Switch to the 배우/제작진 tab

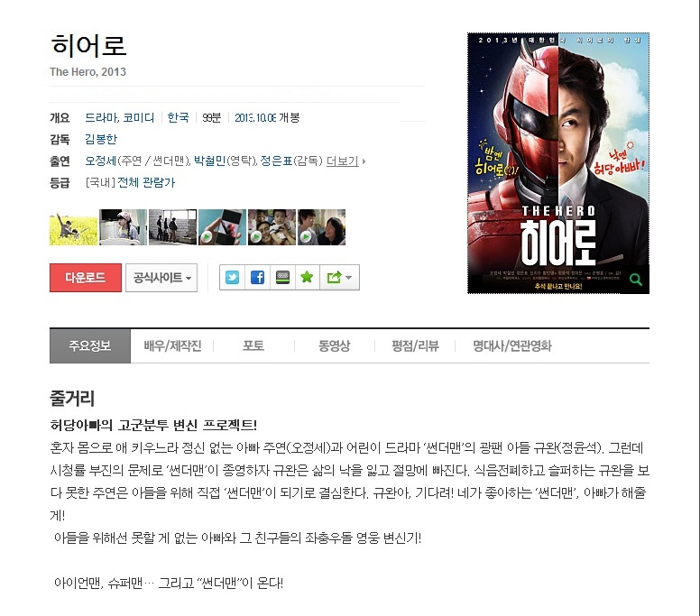tap(172, 346)
